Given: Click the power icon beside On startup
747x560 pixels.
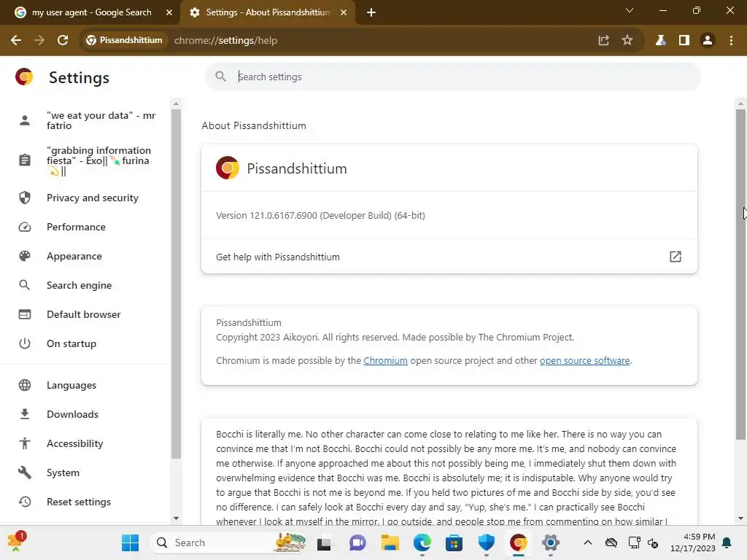Looking at the screenshot, I should point(25,343).
